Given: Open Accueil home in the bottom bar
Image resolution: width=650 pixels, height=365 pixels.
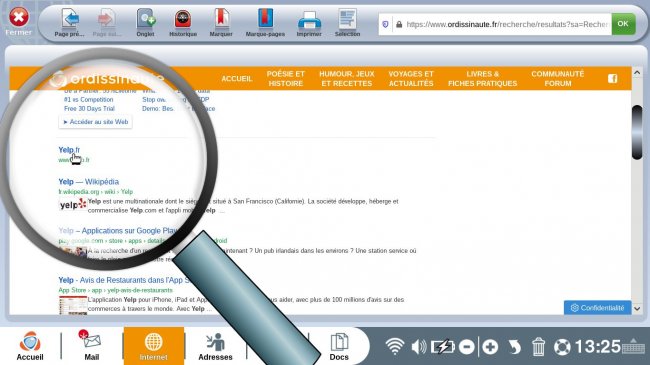Looking at the screenshot, I should point(30,346).
